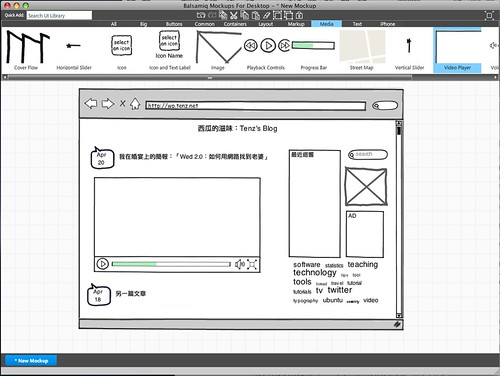The width and height of the screenshot is (500, 376).
Task: Click the post title containing 'Wed 2.0'
Action: click(194, 157)
